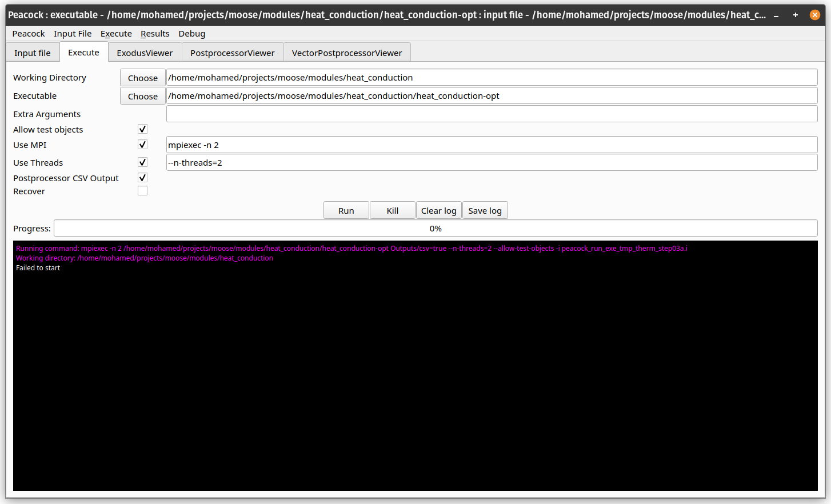831x504 pixels.
Task: Disable the Use Threads option
Action: [x=142, y=162]
